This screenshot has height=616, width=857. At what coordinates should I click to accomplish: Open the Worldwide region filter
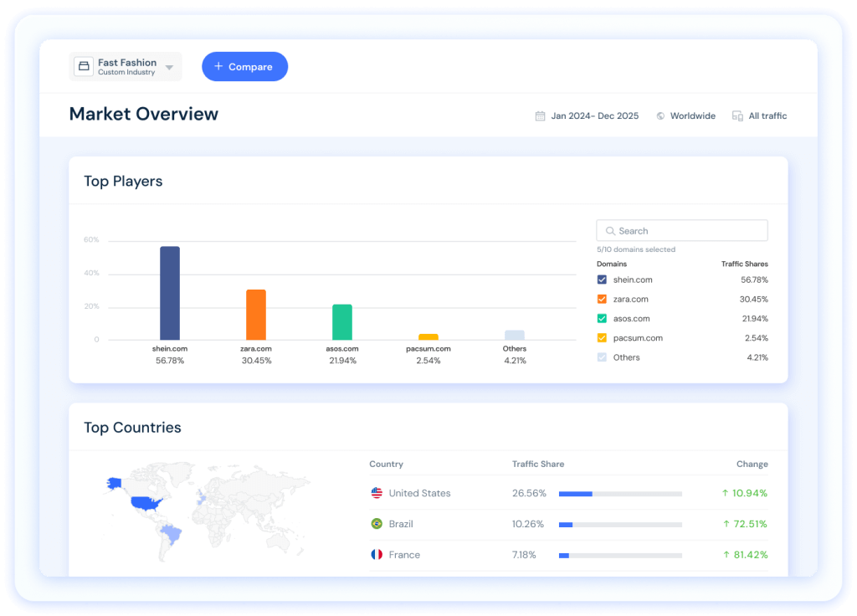click(x=692, y=116)
